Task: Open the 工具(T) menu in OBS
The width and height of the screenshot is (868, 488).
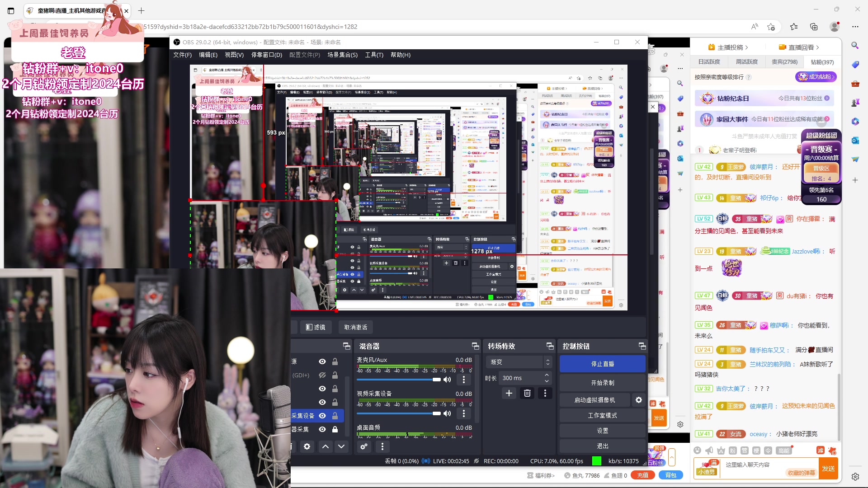Action: point(374,55)
